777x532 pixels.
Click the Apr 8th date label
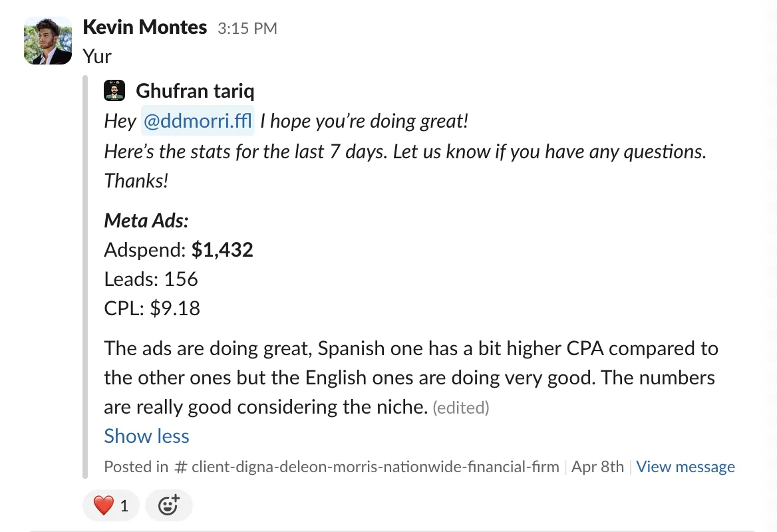pyautogui.click(x=597, y=467)
